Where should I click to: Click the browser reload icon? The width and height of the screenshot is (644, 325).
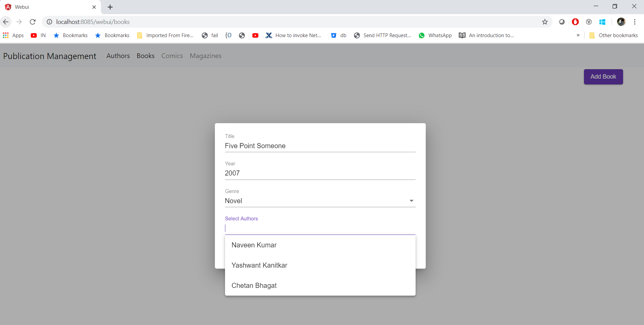click(x=33, y=22)
